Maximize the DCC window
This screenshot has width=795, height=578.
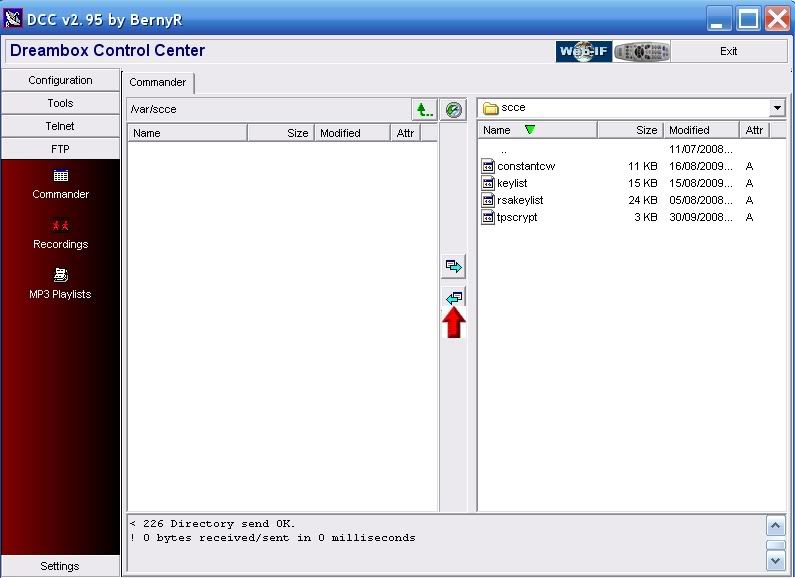pyautogui.click(x=748, y=19)
